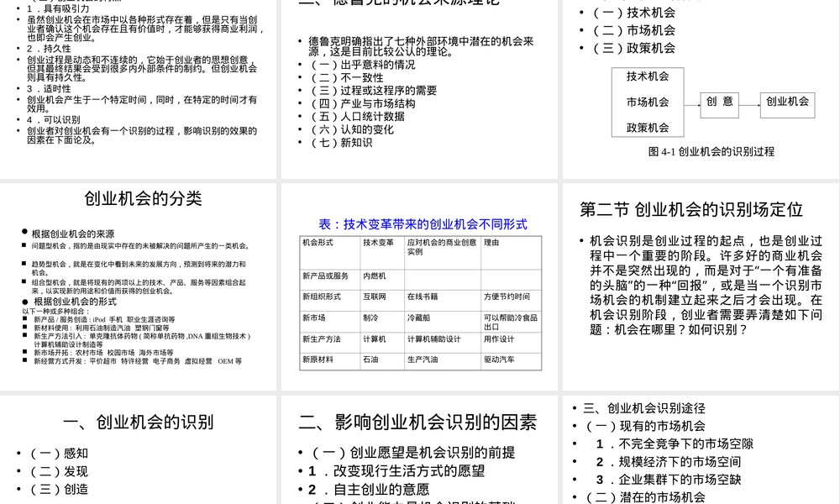840x504 pixels.
Task: Open the 第二节 创业机会的识别场定位 slide
Action: click(x=701, y=286)
